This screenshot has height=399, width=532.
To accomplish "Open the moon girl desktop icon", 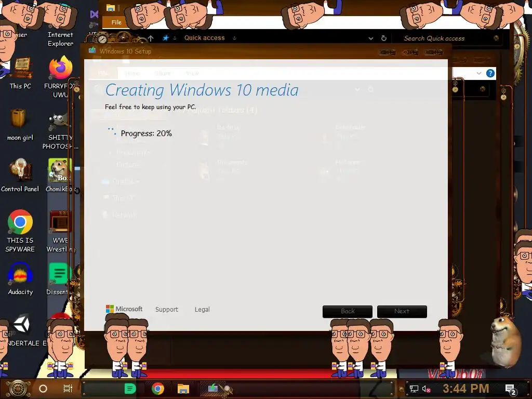I will click(x=20, y=125).
